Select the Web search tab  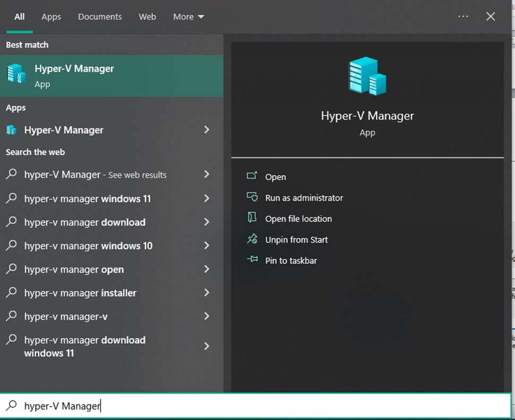coord(147,16)
